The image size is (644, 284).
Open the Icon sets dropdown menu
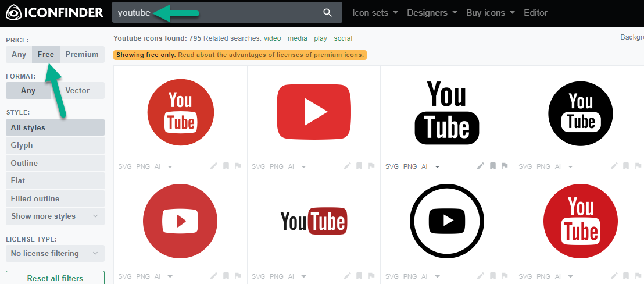coord(375,13)
